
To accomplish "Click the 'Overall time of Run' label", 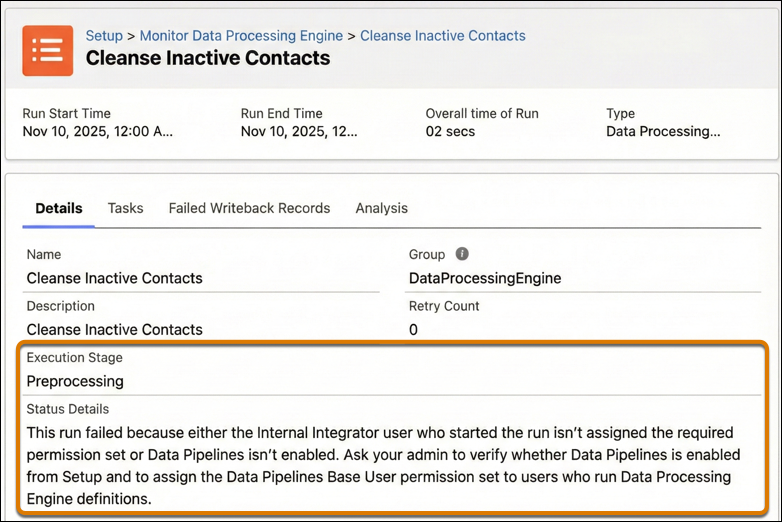I will [x=482, y=114].
